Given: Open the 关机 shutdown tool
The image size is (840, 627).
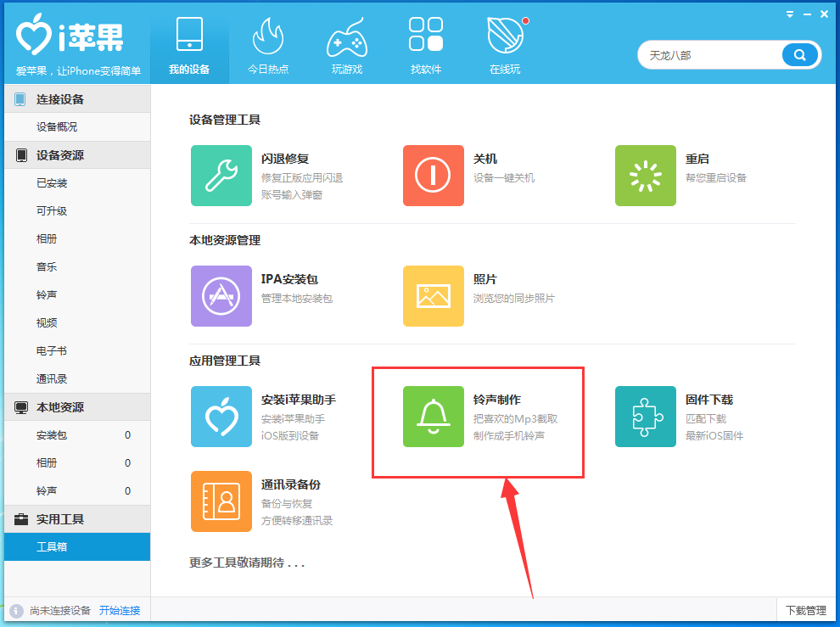Looking at the screenshot, I should pos(434,176).
